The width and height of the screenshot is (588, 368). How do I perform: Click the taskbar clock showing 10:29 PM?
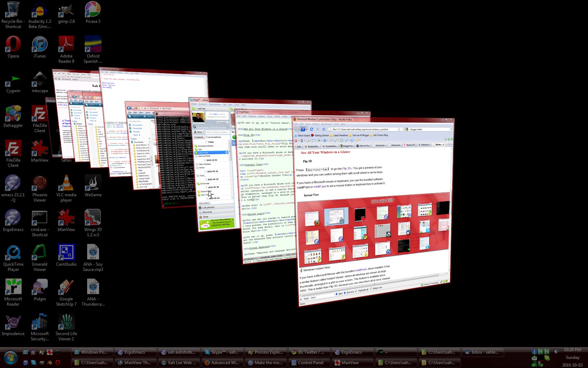tap(572, 350)
